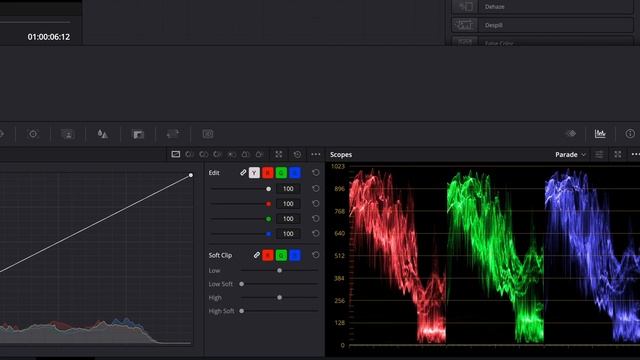This screenshot has width=640, height=360.
Task: Enable the red Edit curve channel
Action: pos(268,173)
